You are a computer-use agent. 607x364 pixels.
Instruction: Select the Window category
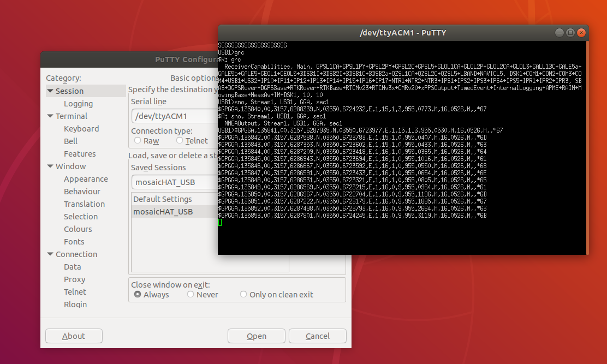[70, 166]
